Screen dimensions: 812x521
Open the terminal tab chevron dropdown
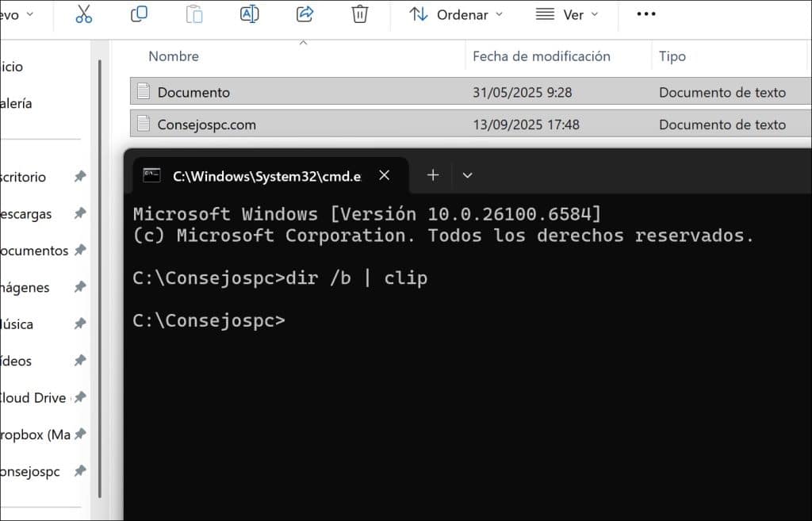pyautogui.click(x=467, y=175)
